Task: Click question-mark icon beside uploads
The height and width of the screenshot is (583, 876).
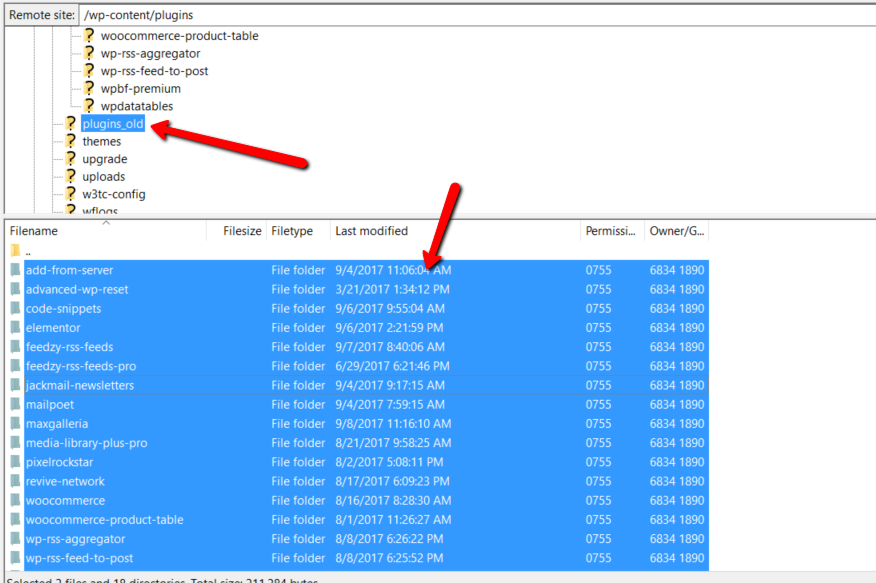Action: tap(70, 176)
